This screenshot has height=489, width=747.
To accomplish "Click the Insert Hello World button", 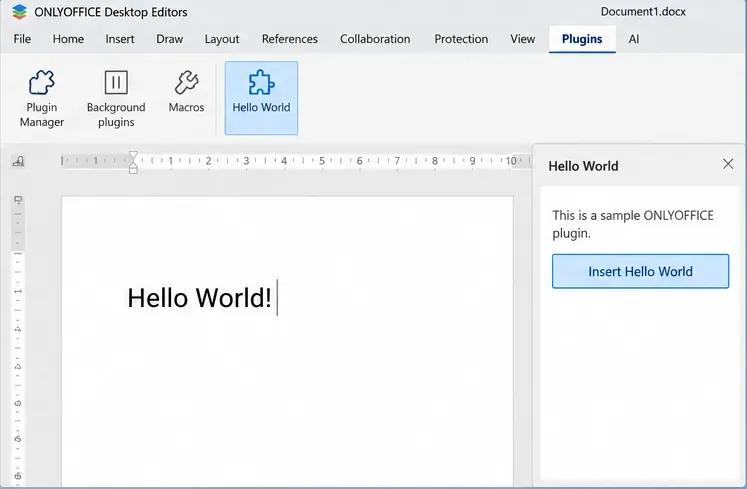I will (x=640, y=271).
